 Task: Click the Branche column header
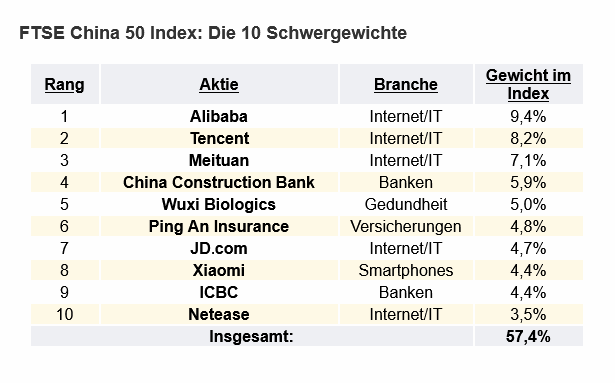[x=406, y=85]
